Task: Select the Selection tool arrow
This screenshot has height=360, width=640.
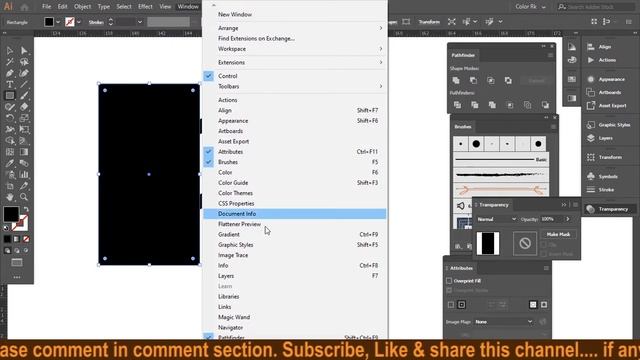Action: point(10,51)
